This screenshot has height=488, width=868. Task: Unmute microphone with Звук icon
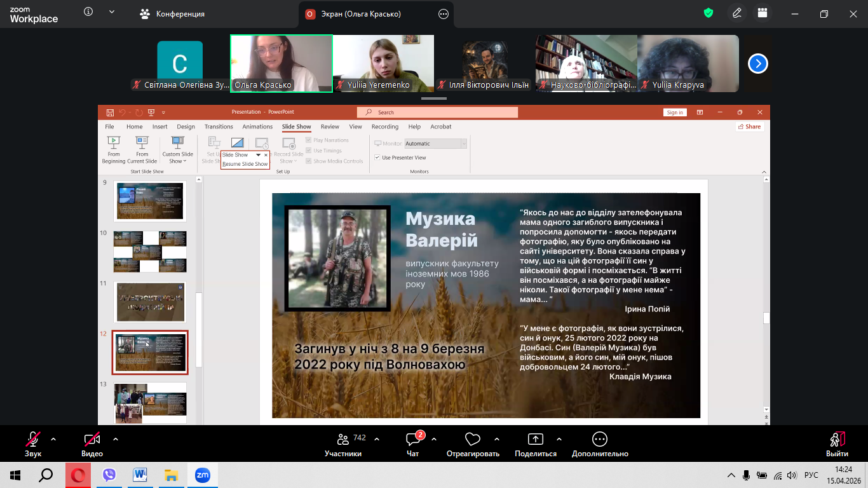pos(33,440)
